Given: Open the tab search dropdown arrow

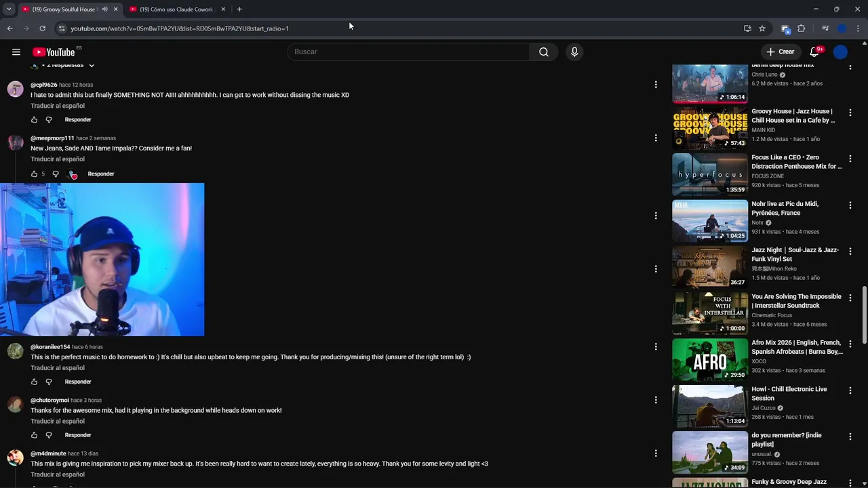Looking at the screenshot, I should [9, 9].
